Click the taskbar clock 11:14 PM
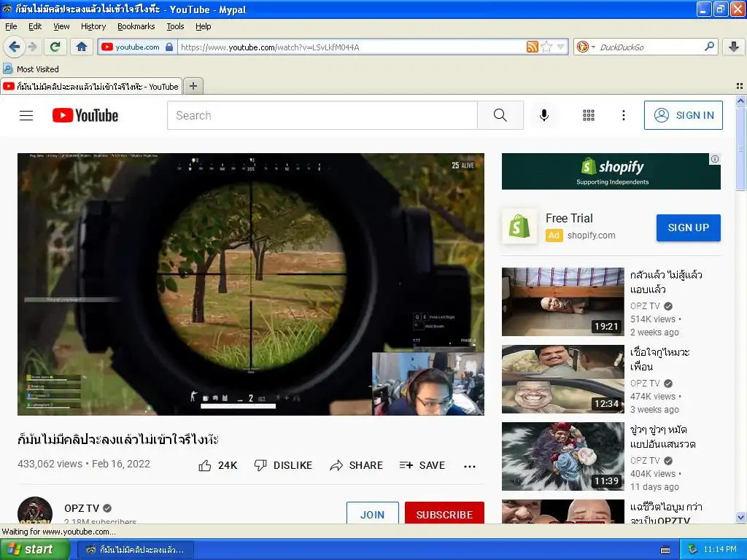This screenshot has height=560, width=747. (x=720, y=550)
